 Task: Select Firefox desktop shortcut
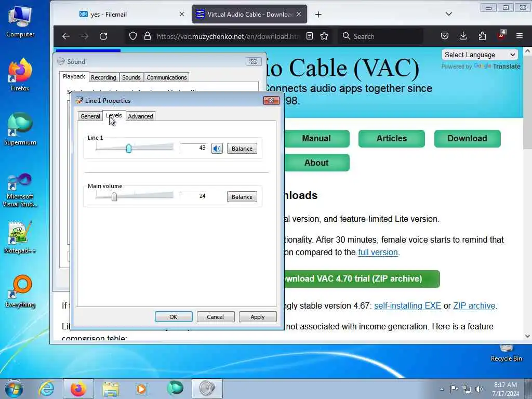[x=20, y=75]
